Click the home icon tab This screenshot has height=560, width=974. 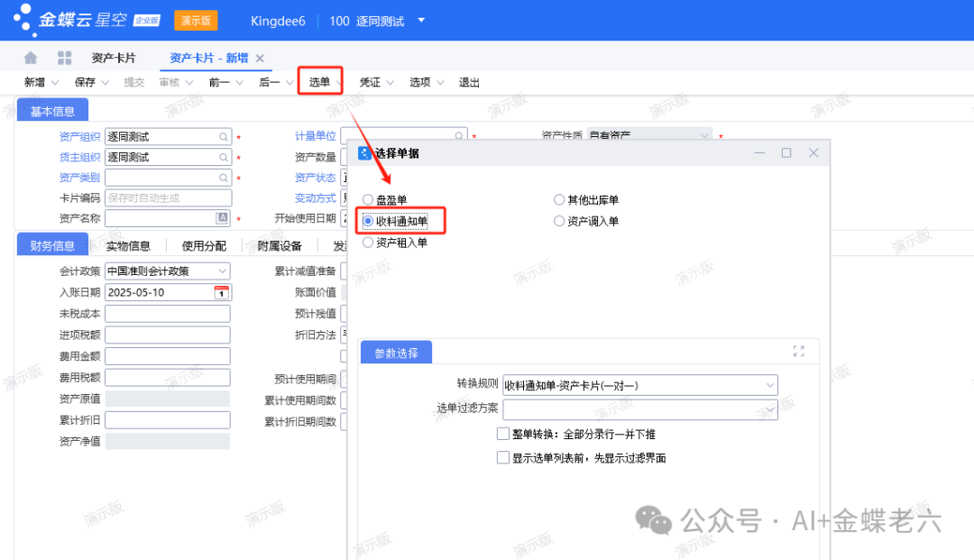pos(31,58)
